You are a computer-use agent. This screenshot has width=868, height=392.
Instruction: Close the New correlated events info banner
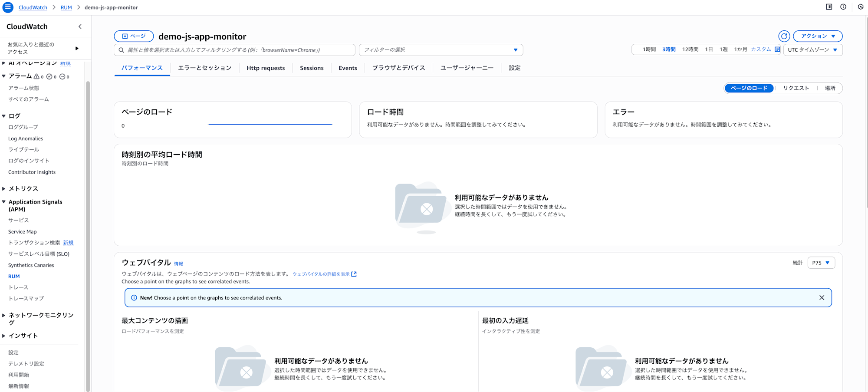point(822,298)
